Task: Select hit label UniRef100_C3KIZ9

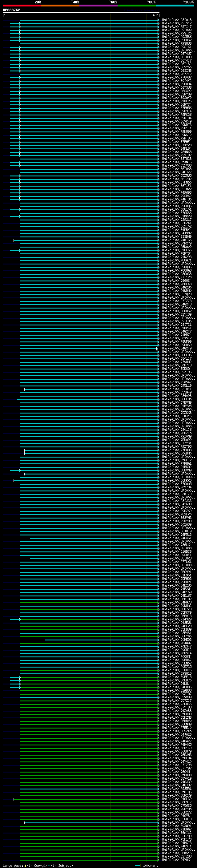Action: pyautogui.click(x=177, y=494)
